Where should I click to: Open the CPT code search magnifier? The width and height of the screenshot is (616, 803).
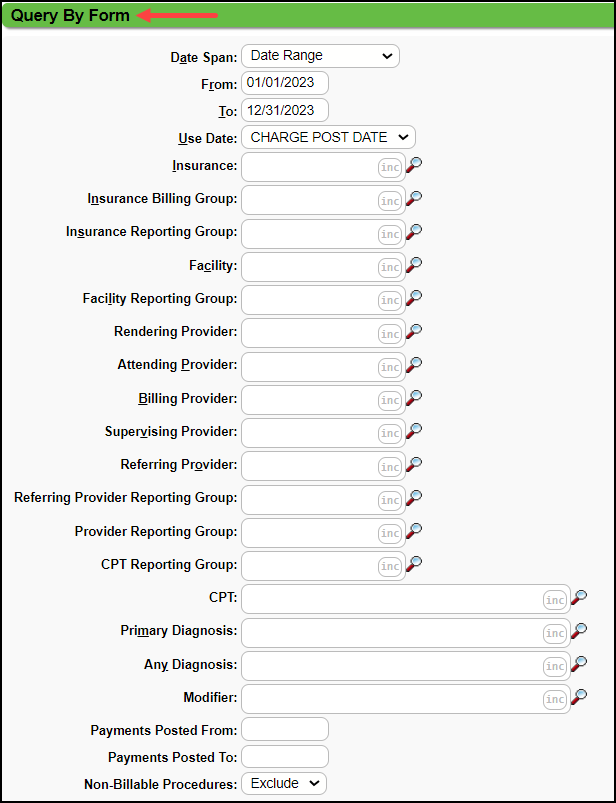(578, 598)
